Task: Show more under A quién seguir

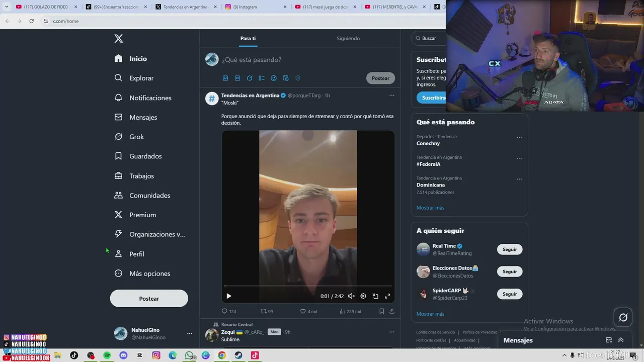Action: coord(430,314)
